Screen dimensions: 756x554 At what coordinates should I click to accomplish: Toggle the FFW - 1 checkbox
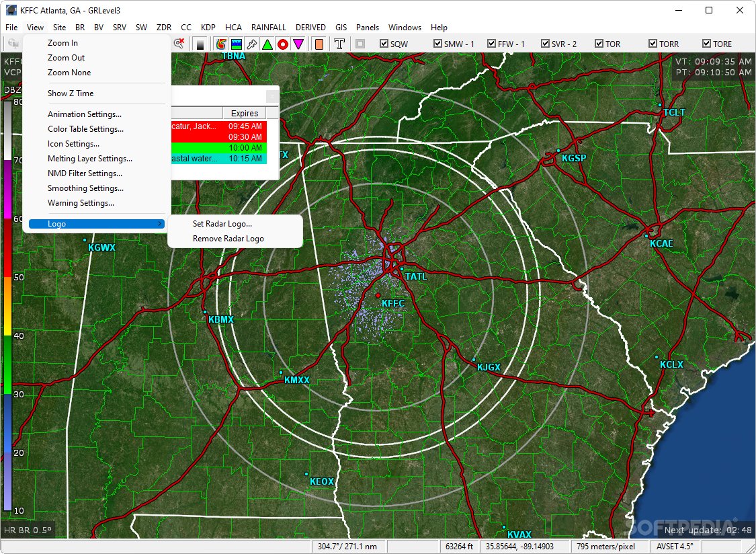491,44
